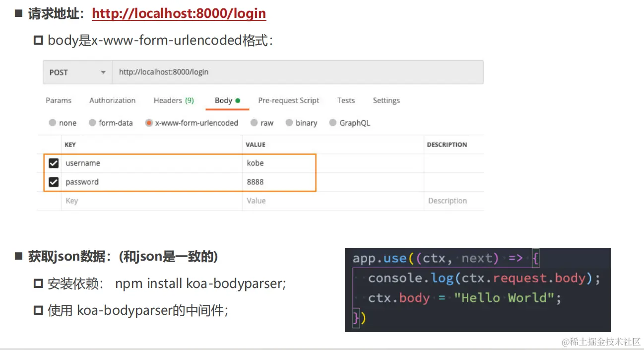Image resolution: width=644 pixels, height=350 pixels.
Task: Click the console.log(ctx.request.body) code line
Action: pyautogui.click(x=484, y=278)
